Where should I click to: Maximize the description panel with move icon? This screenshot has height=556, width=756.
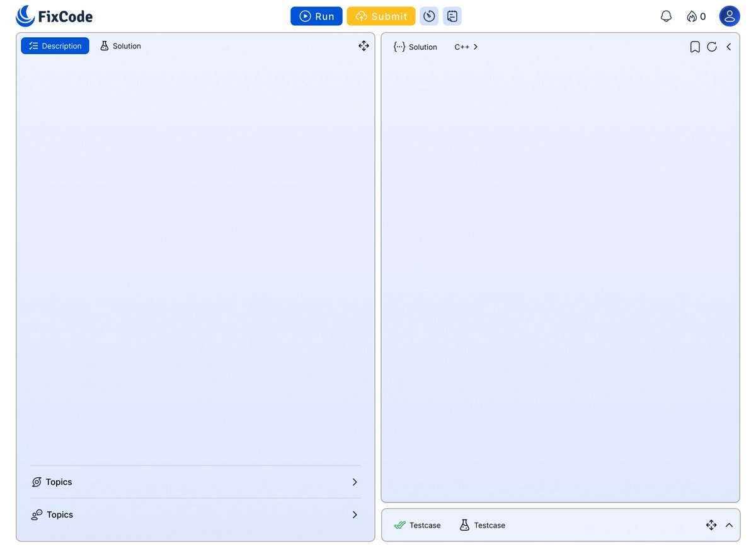[x=364, y=46]
